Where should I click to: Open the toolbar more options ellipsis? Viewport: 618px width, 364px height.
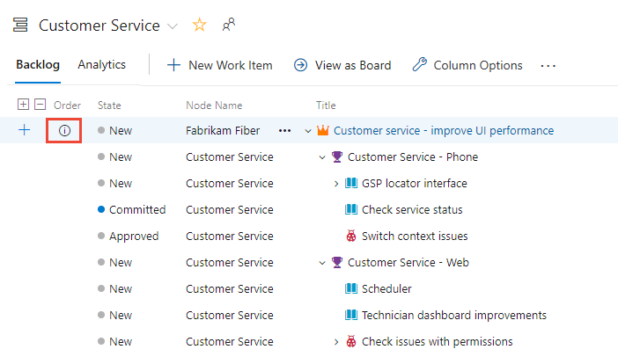(x=548, y=65)
